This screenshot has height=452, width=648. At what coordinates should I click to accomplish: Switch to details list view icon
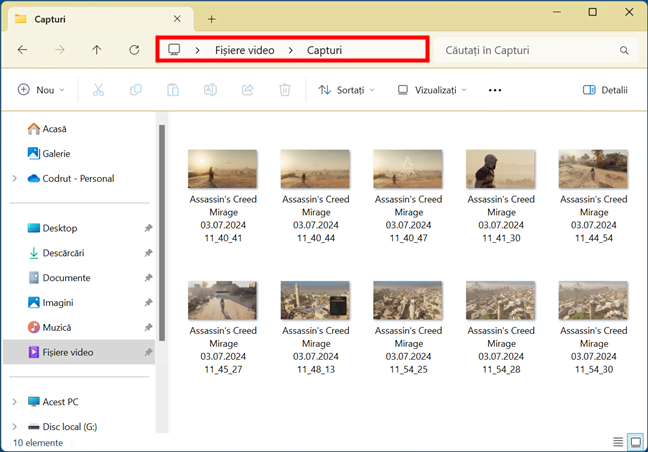[x=618, y=442]
